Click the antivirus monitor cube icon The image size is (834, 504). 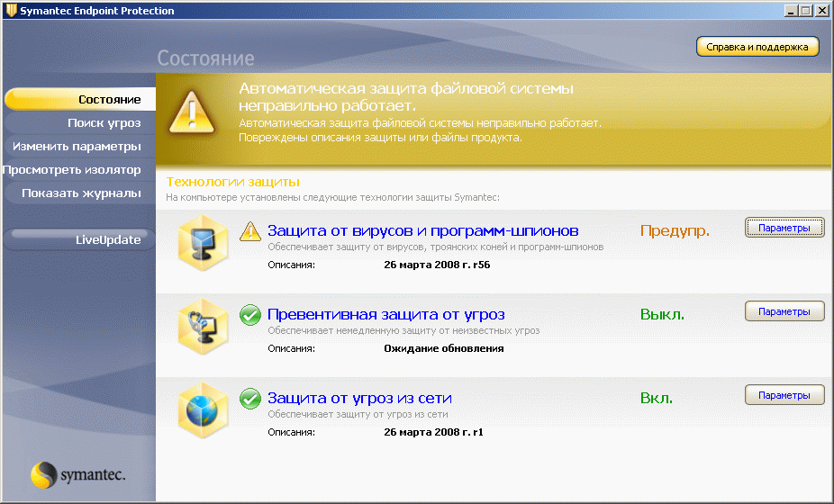point(203,242)
